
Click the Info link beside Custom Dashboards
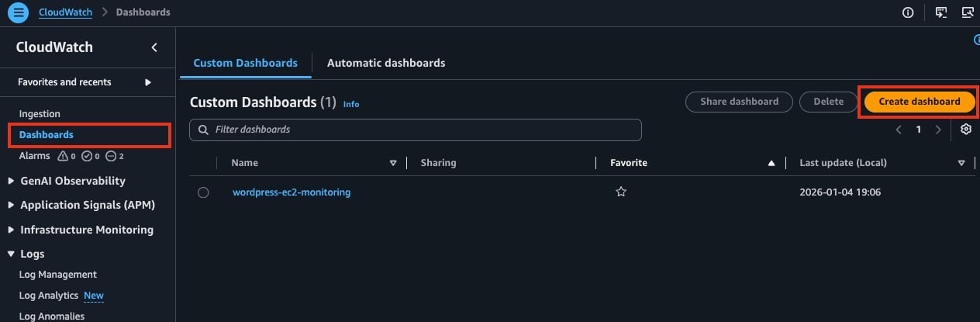[351, 104]
